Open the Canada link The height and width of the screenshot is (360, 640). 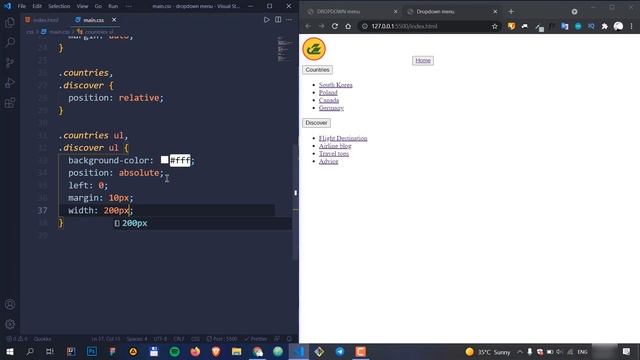tap(329, 100)
